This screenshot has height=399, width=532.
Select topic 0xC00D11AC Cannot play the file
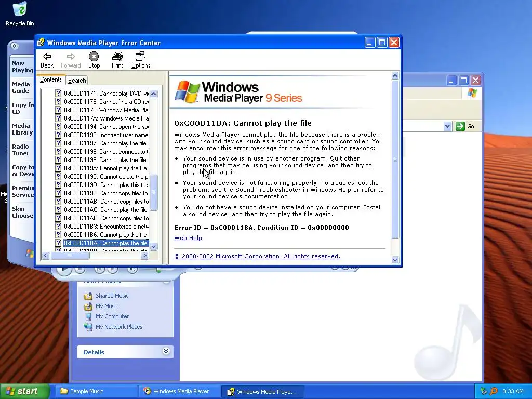pos(105,210)
